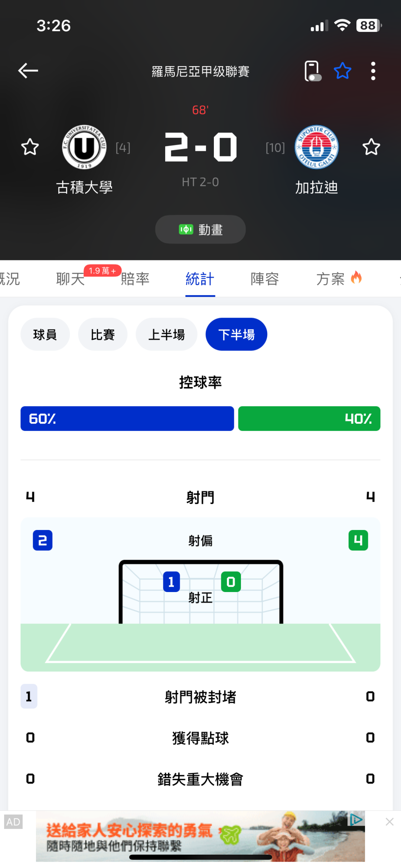Viewport: 401px width, 868px height.
Task: Tap the blue 60% possession bar
Action: tap(127, 419)
